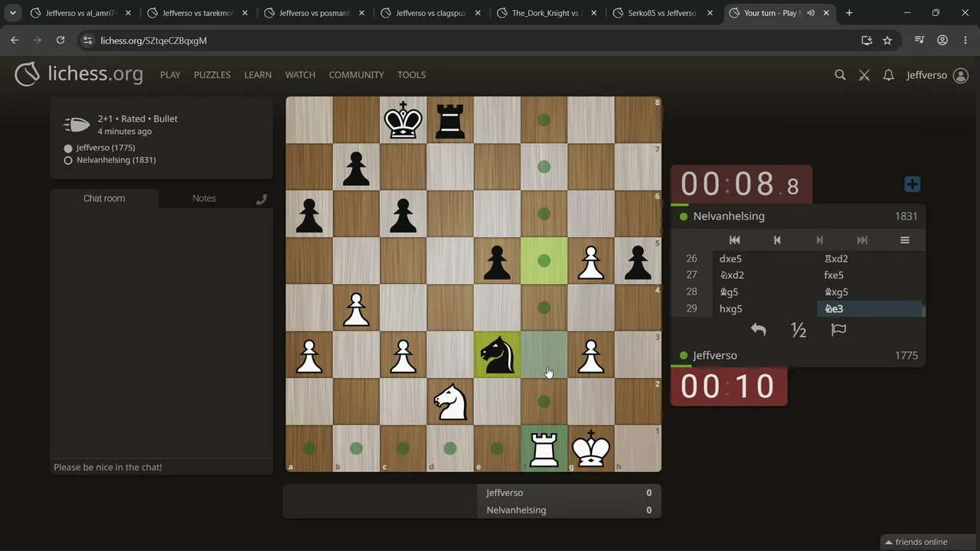Screen dimensions: 980x551
Task: Click Jeffverso name below the move list
Action: click(715, 356)
